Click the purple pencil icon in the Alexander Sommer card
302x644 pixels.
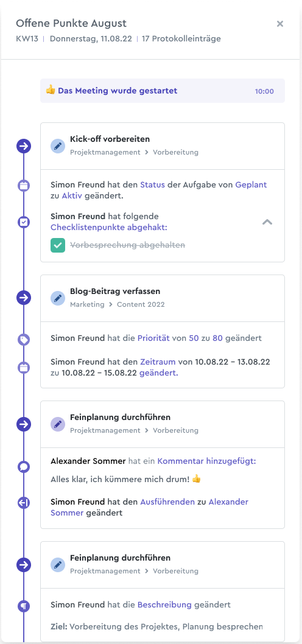click(x=57, y=424)
